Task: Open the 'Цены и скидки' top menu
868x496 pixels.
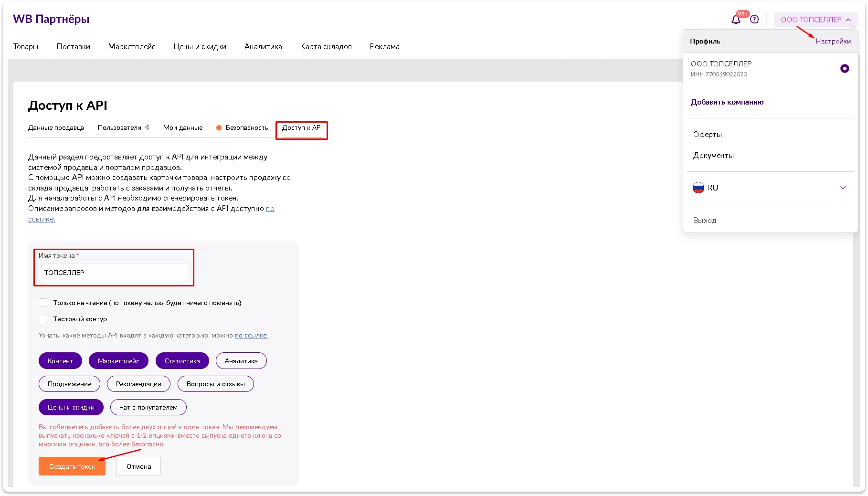Action: tap(200, 47)
